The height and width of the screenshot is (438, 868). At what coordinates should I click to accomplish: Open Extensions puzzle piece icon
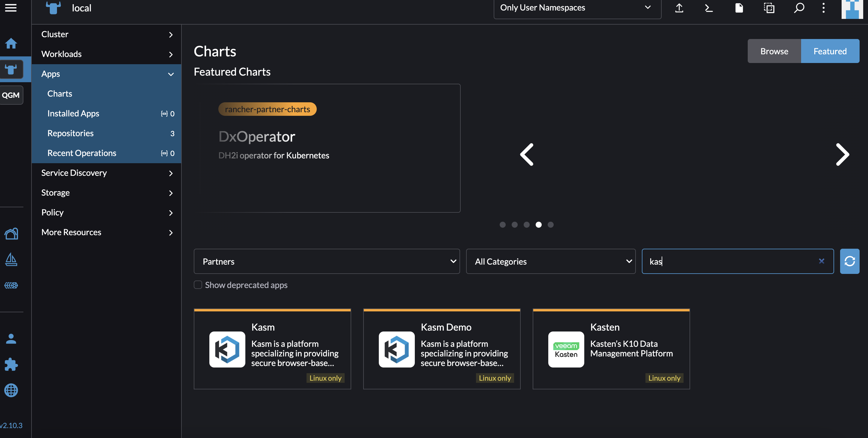[x=11, y=364]
